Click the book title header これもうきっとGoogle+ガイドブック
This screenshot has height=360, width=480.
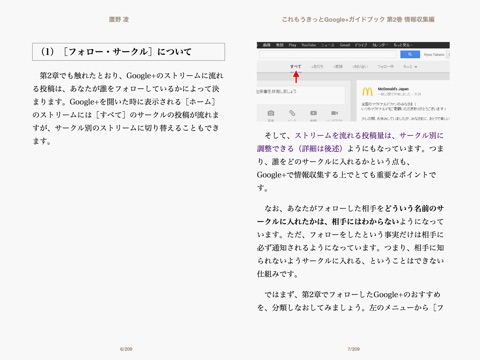pyautogui.click(x=358, y=19)
